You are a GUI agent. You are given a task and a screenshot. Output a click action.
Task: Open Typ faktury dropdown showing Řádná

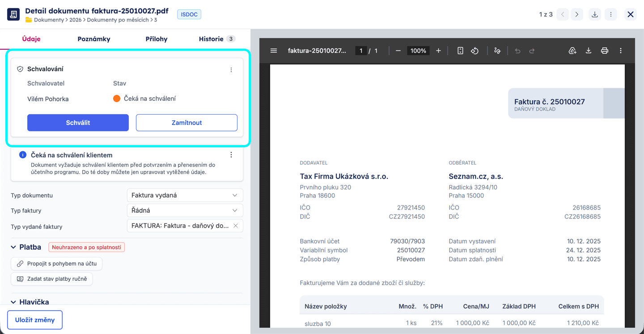185,210
